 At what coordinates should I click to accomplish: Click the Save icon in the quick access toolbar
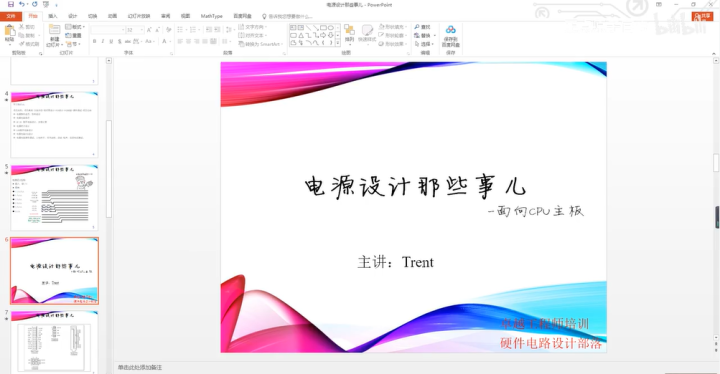point(11,4)
